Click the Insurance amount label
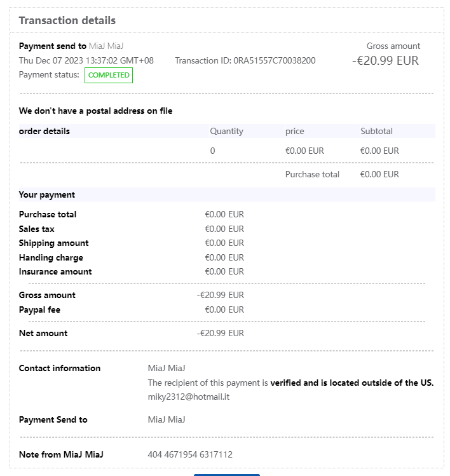This screenshot has height=476, width=450. (x=55, y=271)
